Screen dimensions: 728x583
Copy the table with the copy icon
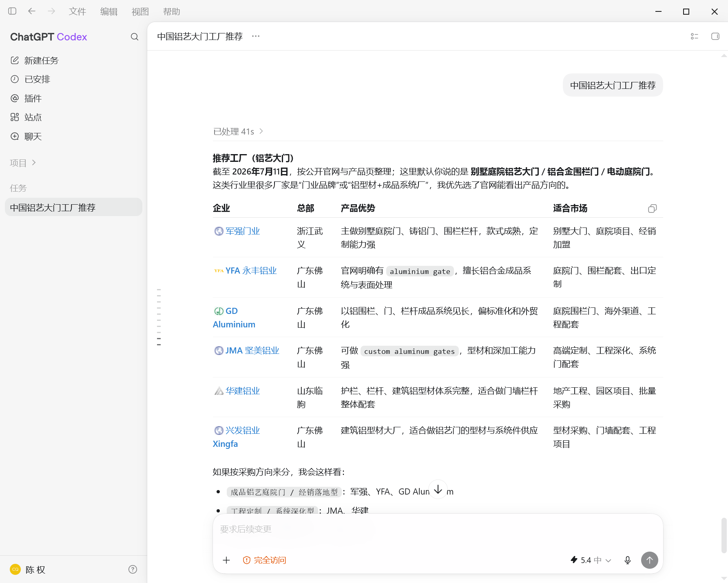click(652, 209)
